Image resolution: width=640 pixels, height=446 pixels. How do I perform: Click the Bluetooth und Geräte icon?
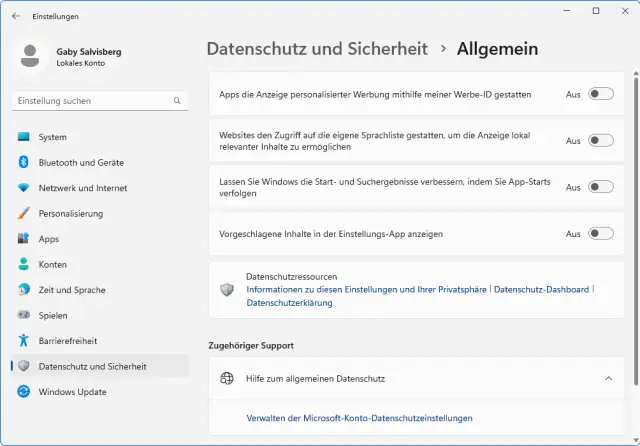coord(24,162)
